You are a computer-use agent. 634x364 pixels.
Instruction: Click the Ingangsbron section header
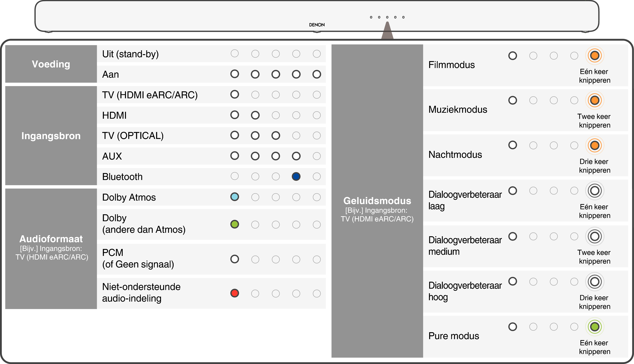51,136
